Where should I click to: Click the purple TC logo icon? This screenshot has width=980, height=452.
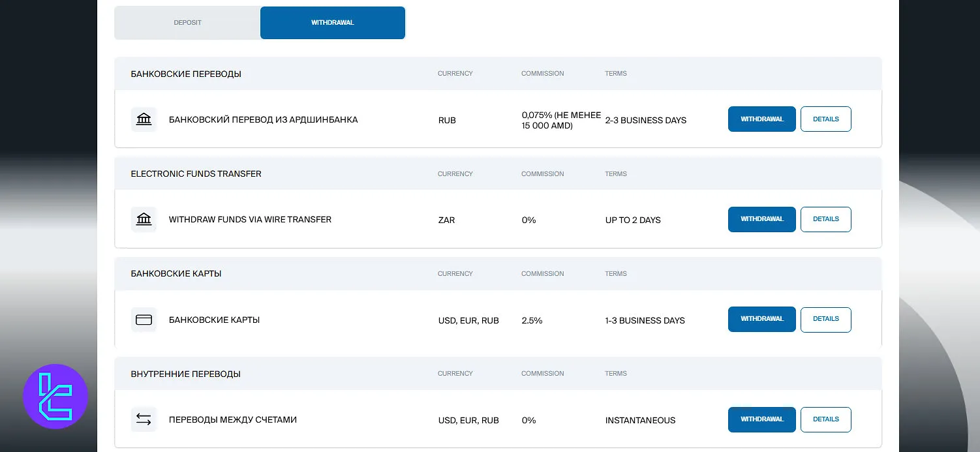55,397
